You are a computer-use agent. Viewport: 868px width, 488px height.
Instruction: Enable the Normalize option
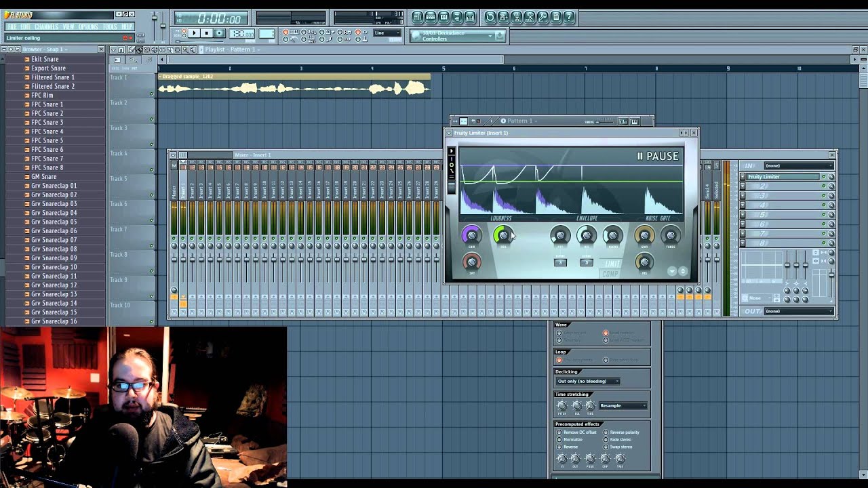[x=570, y=440]
